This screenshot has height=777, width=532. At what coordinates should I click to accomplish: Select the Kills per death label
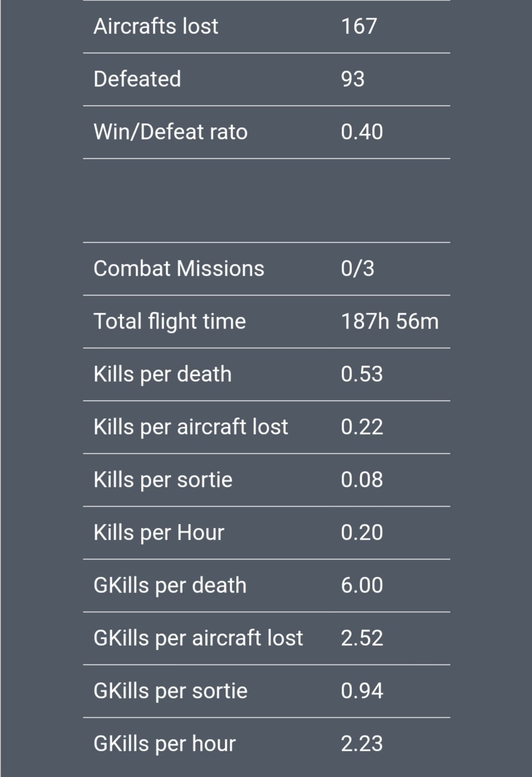pyautogui.click(x=163, y=374)
